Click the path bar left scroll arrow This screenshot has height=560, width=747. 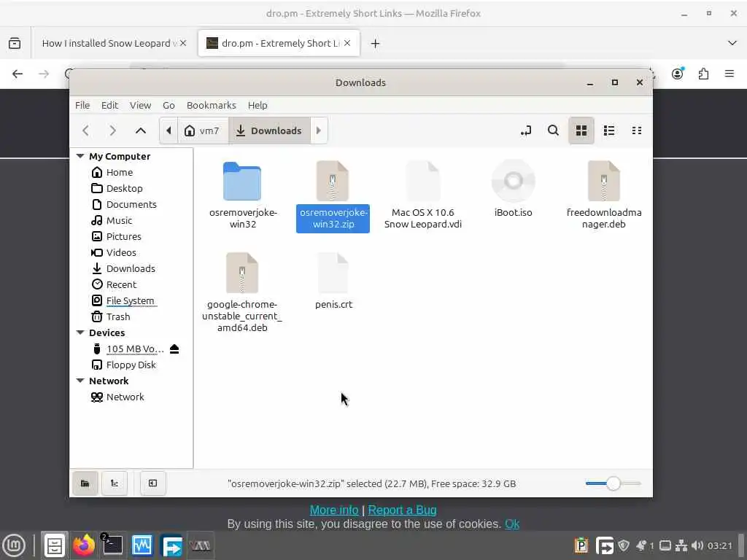[x=169, y=131]
